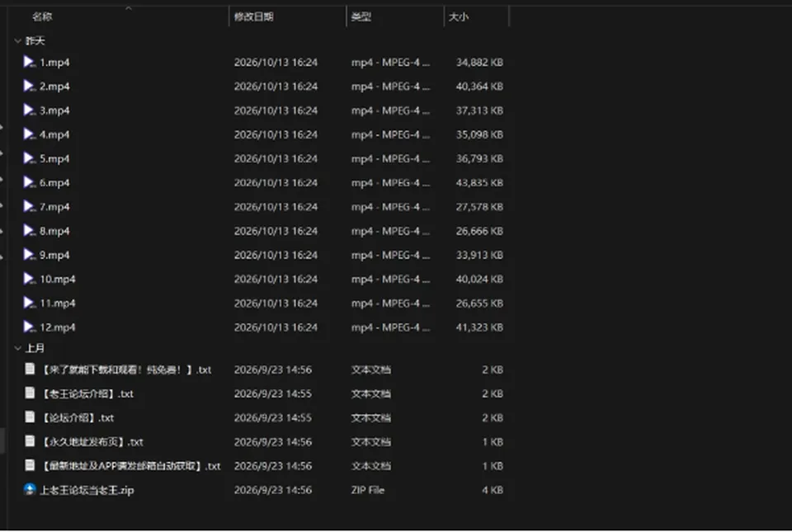Image resolution: width=792 pixels, height=532 pixels.
Task: Click the icon next to 11.mp4
Action: click(x=30, y=303)
